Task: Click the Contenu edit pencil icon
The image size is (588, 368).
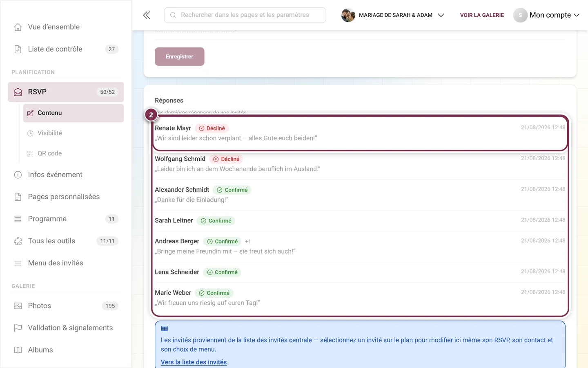Action: (x=30, y=113)
